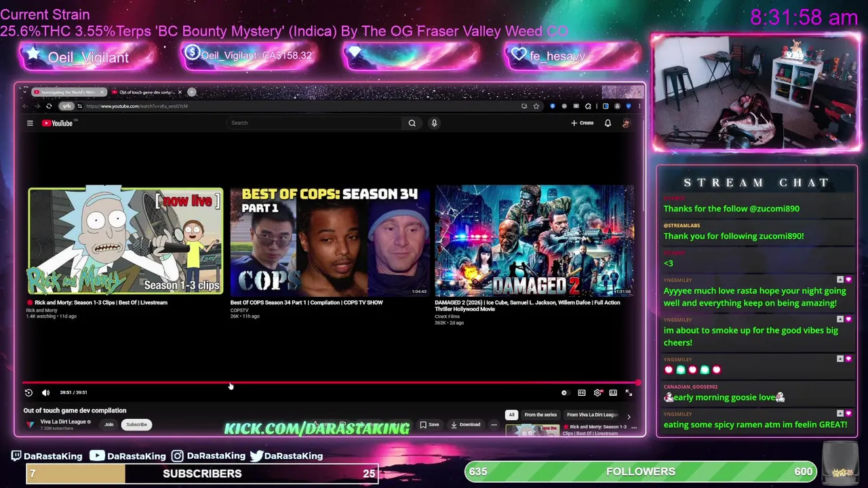Select the 'All' filter chip
This screenshot has height=488, width=868.
(511, 415)
